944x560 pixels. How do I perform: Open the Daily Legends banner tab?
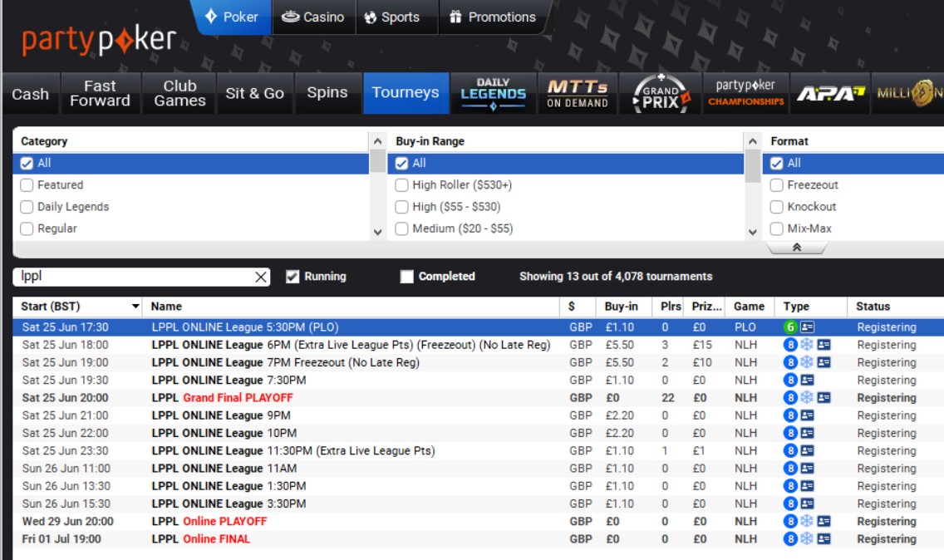click(493, 93)
